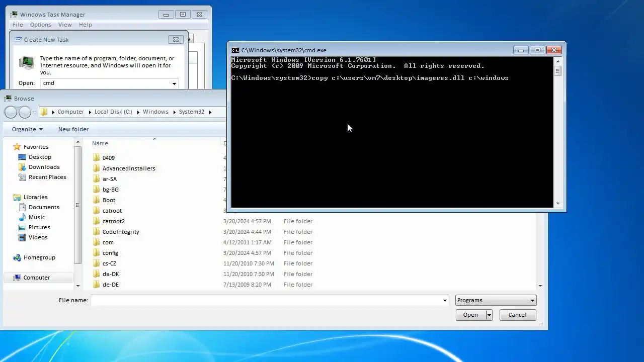
Task: Select the cs-CZ folder icon
Action: click(97, 263)
